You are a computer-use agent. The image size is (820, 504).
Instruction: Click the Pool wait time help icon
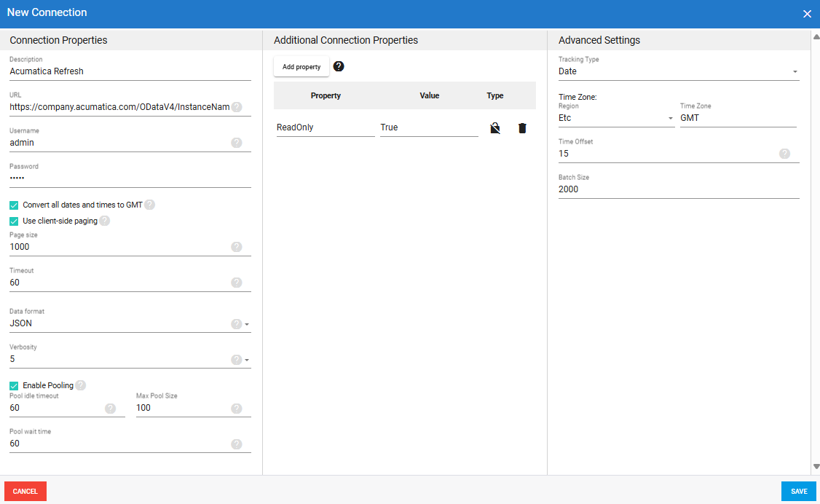click(237, 444)
